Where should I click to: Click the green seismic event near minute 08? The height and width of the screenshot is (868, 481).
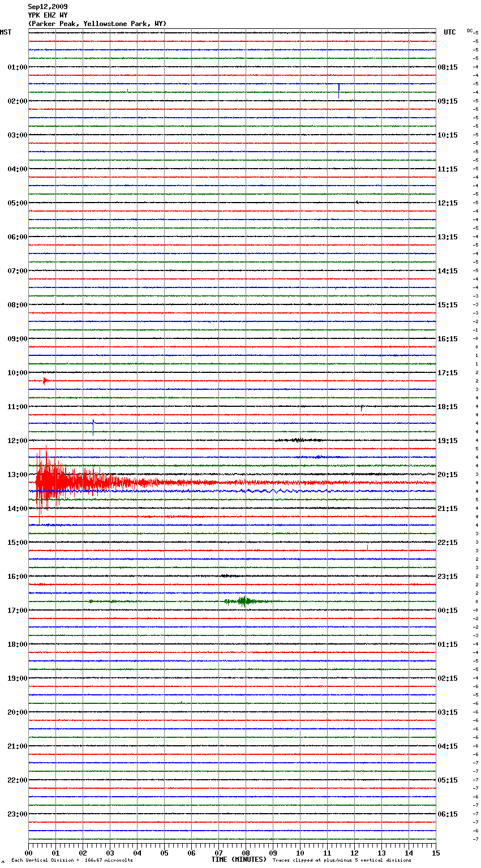click(243, 601)
